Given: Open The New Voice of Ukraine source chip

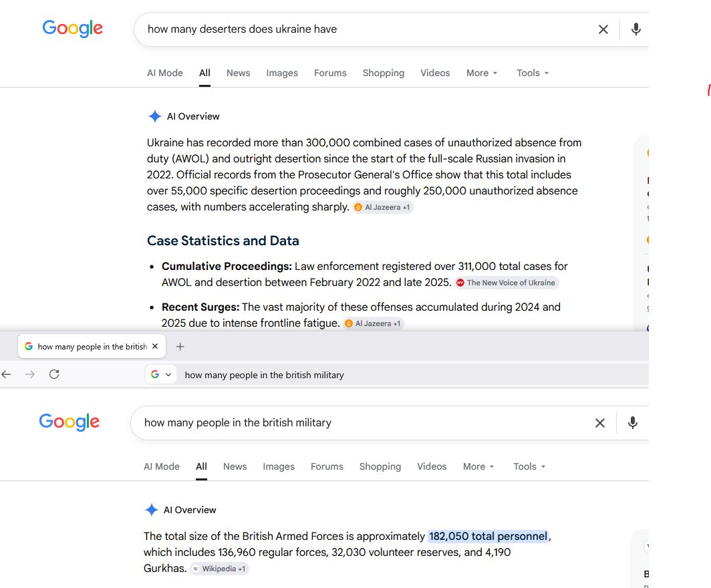Looking at the screenshot, I should tap(507, 283).
